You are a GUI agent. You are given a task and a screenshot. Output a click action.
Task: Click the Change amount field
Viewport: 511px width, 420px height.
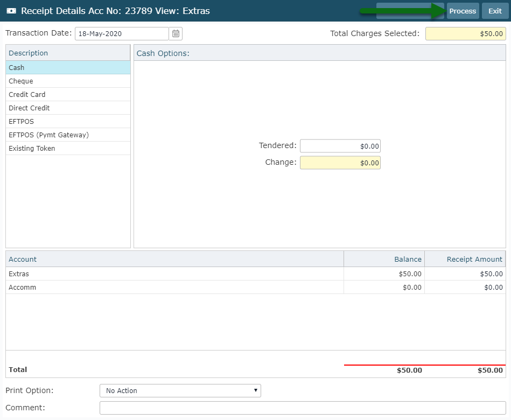pos(340,163)
